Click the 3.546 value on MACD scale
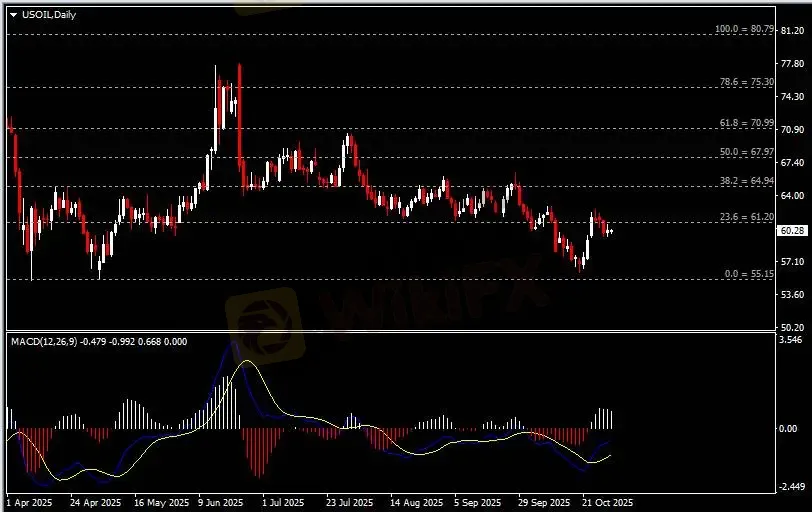 click(792, 341)
